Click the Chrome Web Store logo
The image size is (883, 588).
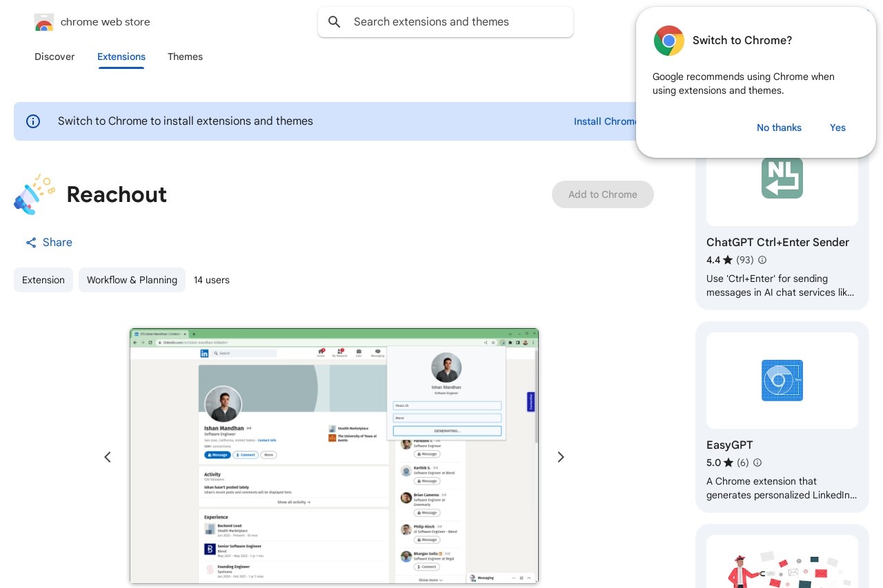pos(44,22)
